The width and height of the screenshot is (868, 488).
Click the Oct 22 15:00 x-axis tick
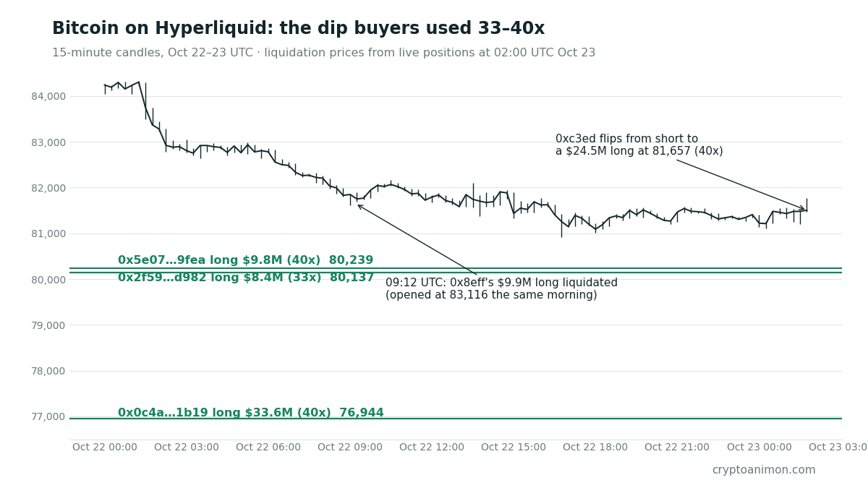click(x=514, y=448)
